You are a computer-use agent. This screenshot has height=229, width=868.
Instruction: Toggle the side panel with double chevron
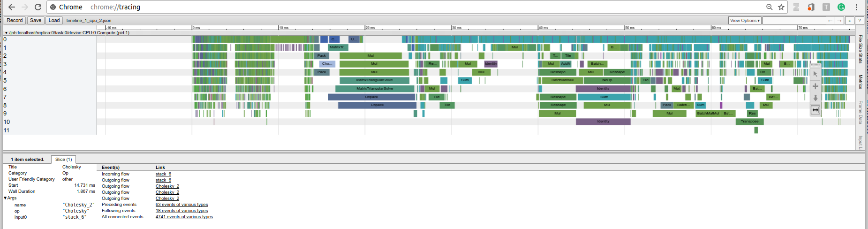click(849, 21)
